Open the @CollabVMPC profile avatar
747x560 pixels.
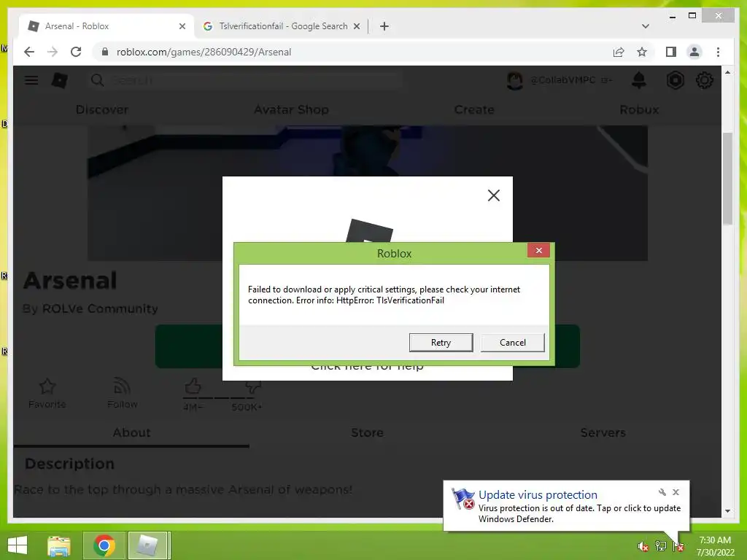pos(514,80)
